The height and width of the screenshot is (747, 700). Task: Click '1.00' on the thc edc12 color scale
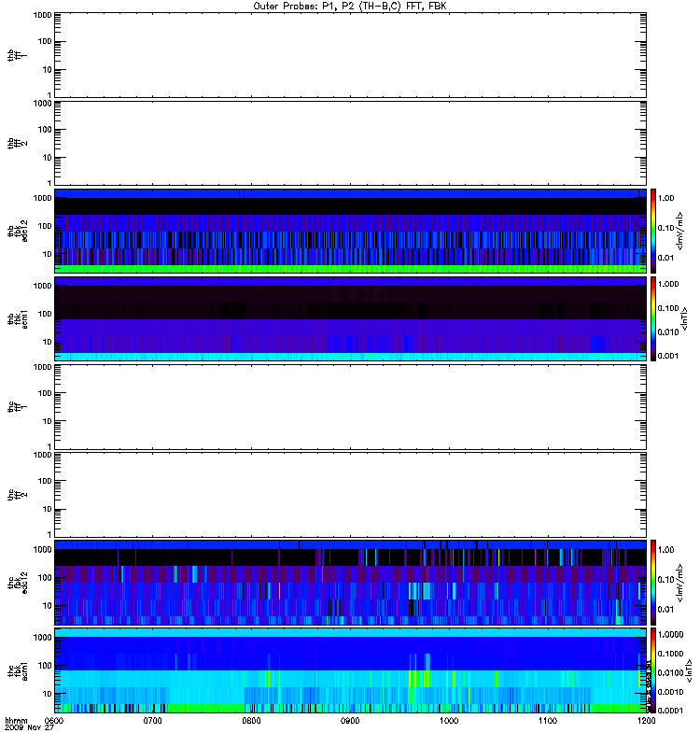tap(665, 550)
